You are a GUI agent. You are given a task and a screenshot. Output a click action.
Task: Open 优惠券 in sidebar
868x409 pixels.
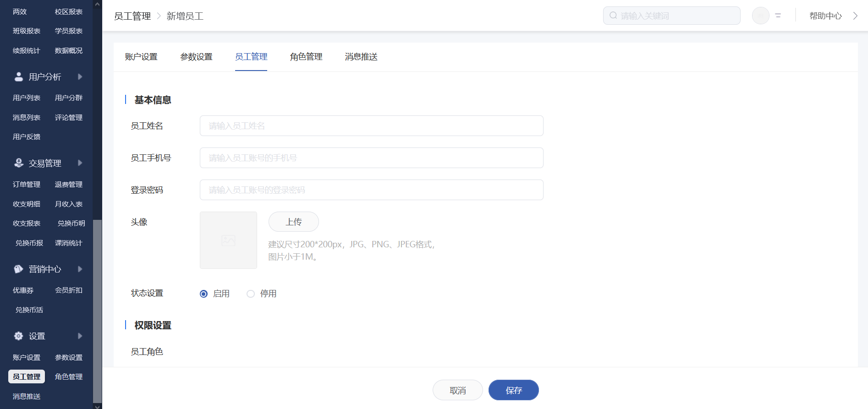[x=23, y=290]
